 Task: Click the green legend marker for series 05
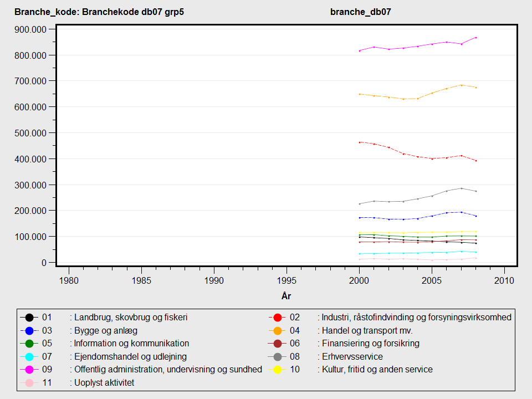click(29, 344)
